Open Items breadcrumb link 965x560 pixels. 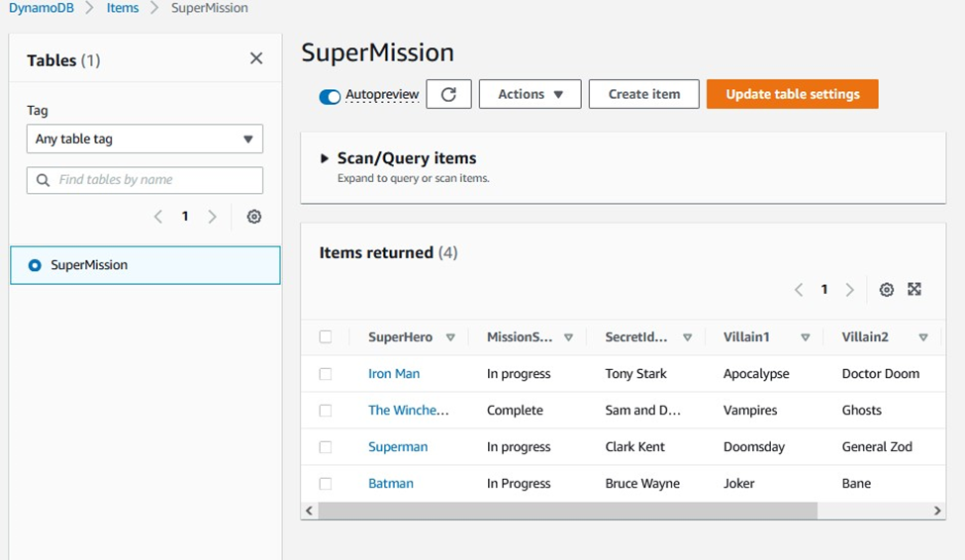point(123,8)
